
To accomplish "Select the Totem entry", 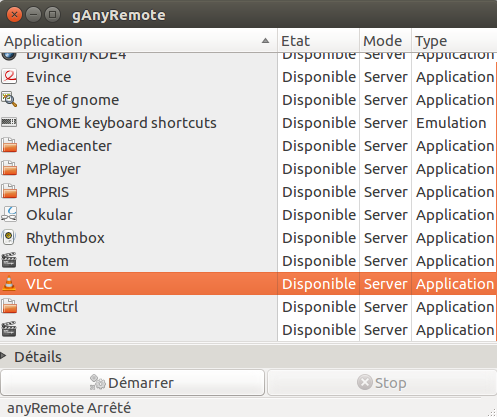I will point(47,261).
